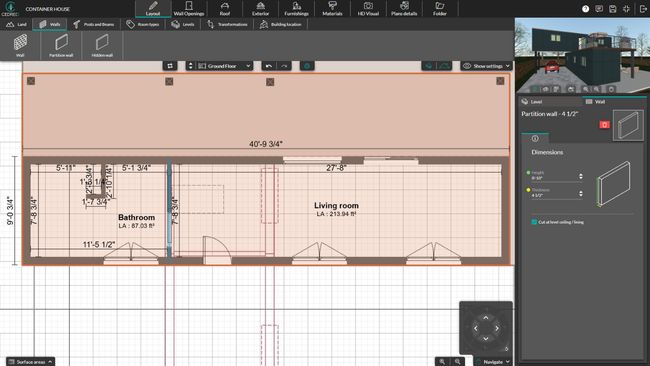Open the Show settings visibility menu
650x366 pixels.
[486, 66]
